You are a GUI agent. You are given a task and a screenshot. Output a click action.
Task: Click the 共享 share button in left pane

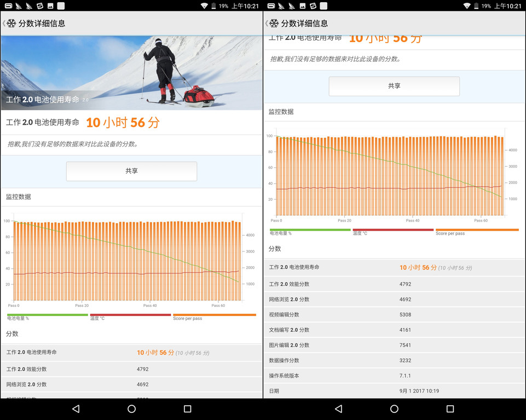click(131, 171)
